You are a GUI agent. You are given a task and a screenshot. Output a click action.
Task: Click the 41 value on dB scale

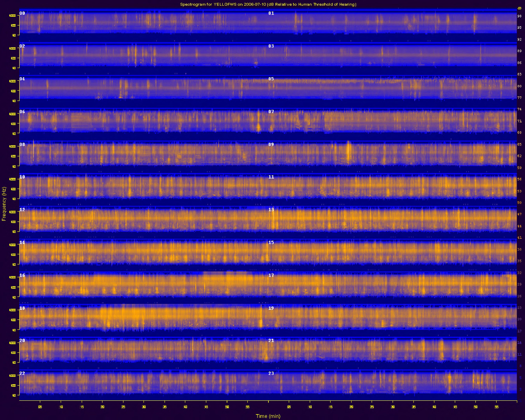(519, 238)
